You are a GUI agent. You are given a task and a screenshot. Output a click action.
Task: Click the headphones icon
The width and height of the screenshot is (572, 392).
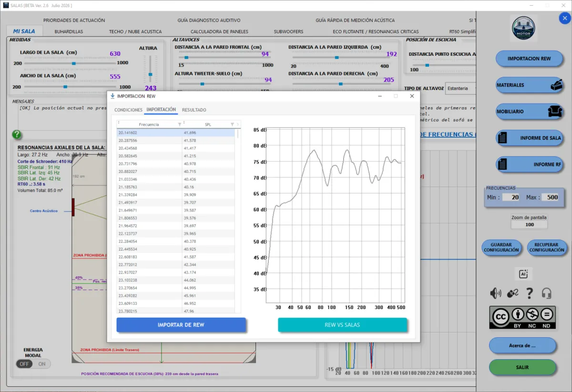[546, 293]
